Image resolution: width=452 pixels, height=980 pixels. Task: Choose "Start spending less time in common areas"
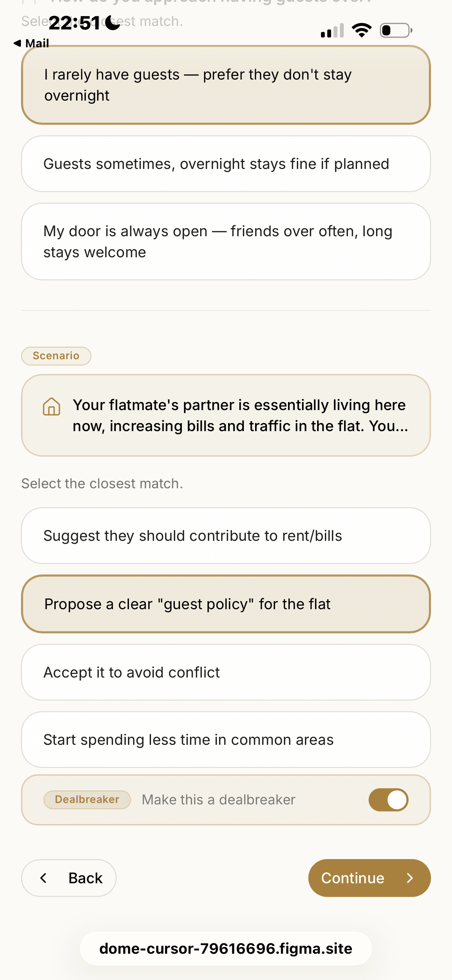click(x=226, y=740)
